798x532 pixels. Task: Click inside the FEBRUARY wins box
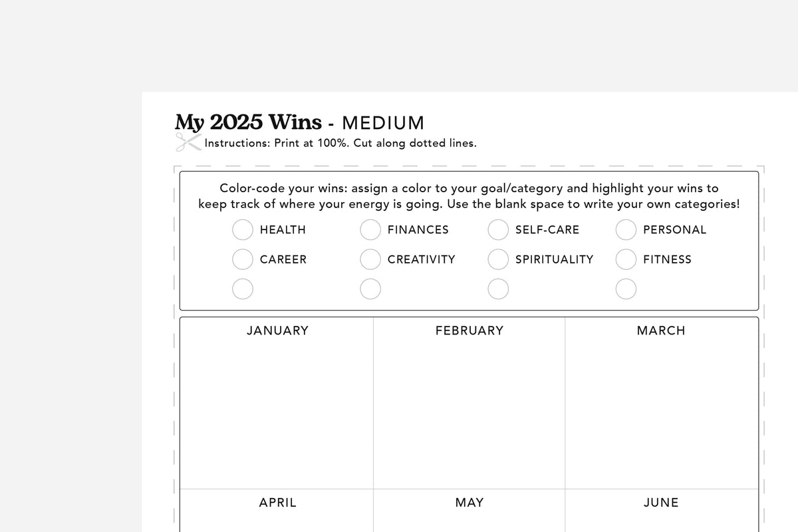[x=469, y=412]
